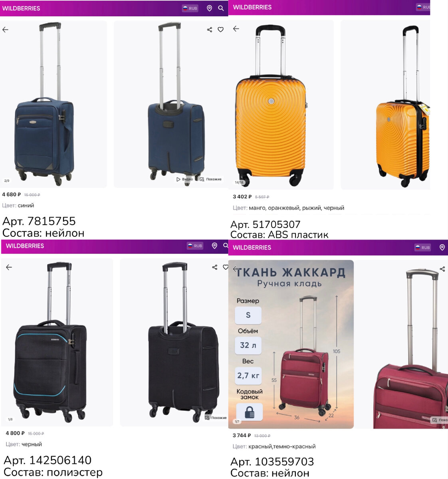448x479 pixels.
Task: Add blue suitcase to favorites with heart
Action: coord(220,30)
